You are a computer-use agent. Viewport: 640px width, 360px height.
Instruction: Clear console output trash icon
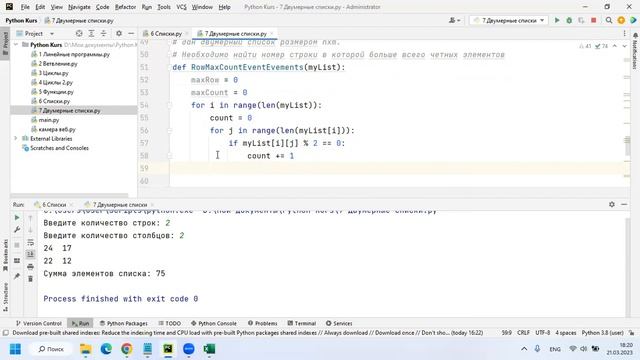click(x=30, y=279)
